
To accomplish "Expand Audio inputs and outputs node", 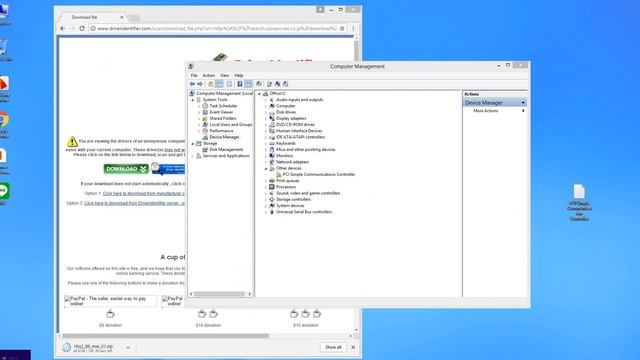I will click(x=266, y=100).
